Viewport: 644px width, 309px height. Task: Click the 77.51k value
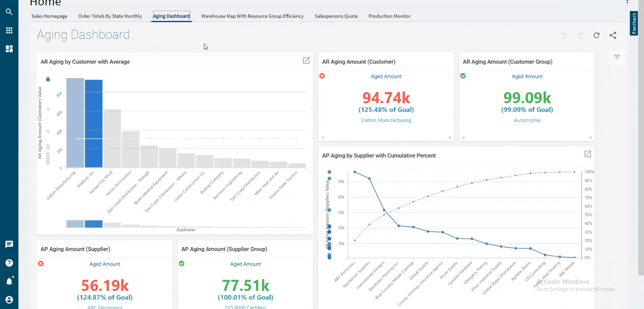point(246,285)
